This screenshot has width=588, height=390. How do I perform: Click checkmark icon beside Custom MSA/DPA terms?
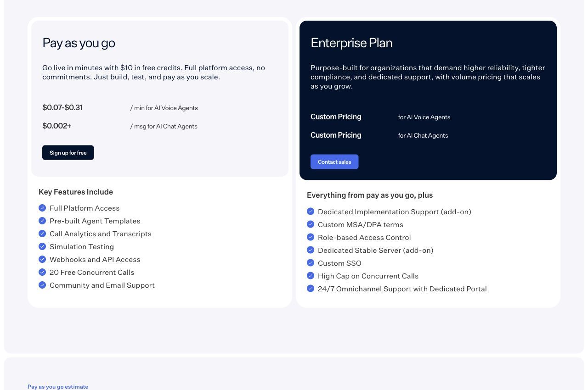[311, 224]
